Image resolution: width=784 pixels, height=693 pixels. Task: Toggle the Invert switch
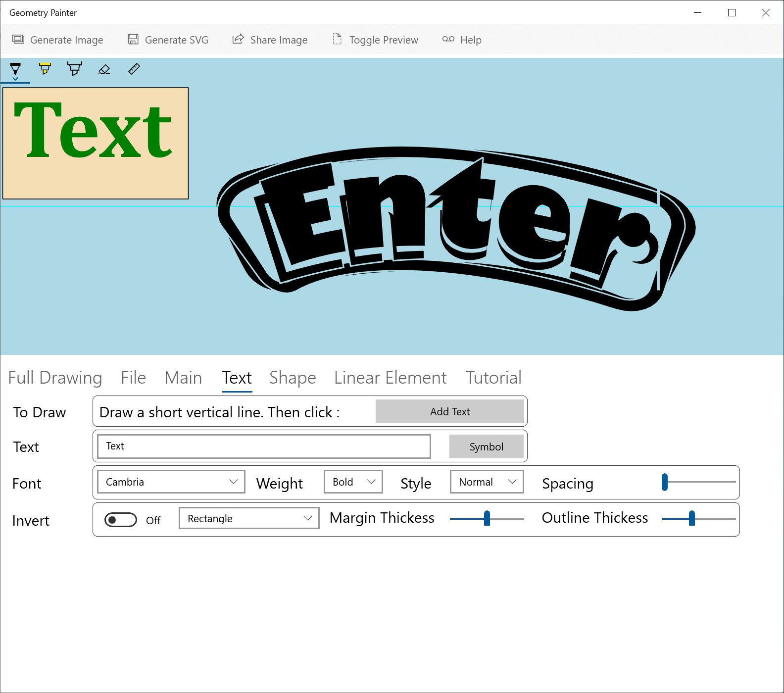(x=121, y=520)
